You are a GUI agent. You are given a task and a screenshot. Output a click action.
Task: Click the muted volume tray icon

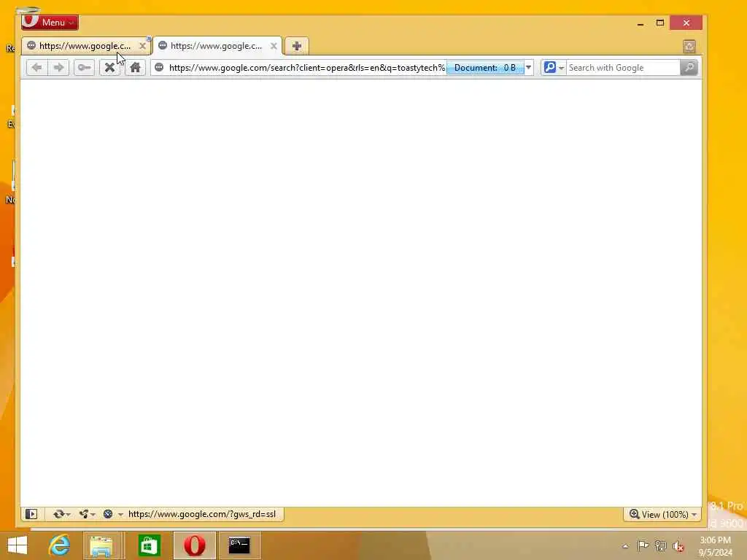678,546
